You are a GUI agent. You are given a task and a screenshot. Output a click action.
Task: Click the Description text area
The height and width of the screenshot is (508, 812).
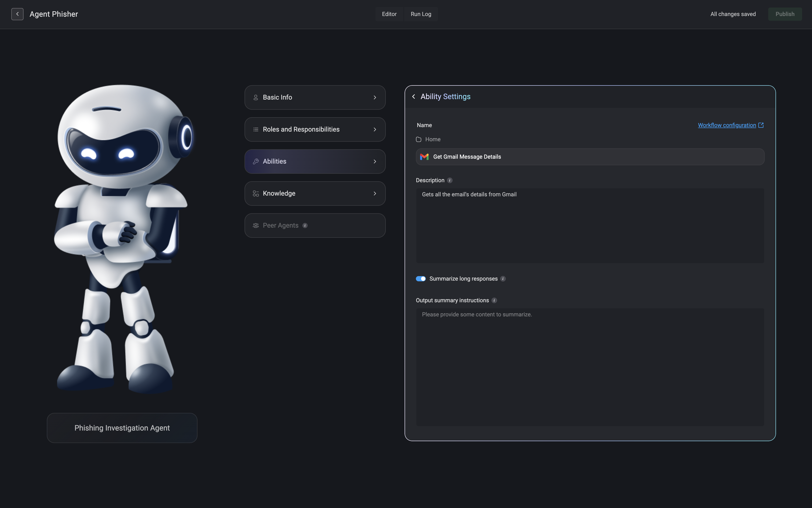(x=590, y=226)
